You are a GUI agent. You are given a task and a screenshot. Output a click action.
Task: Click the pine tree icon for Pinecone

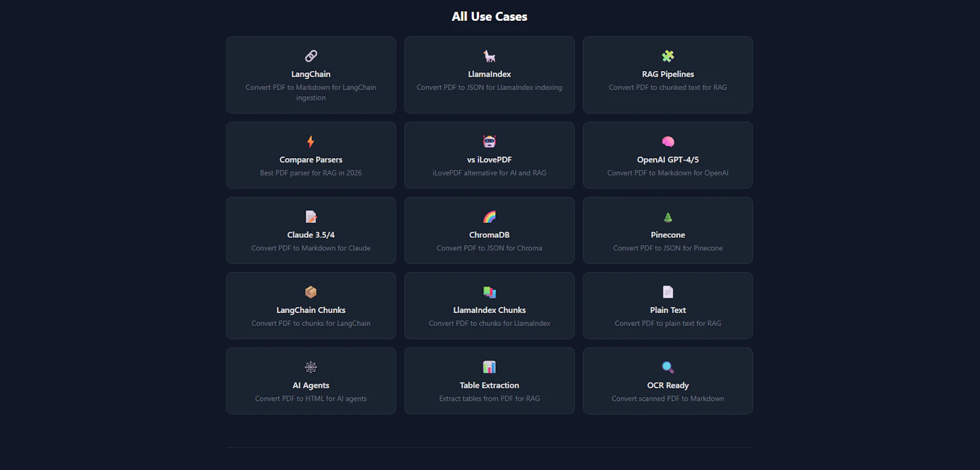coord(668,217)
